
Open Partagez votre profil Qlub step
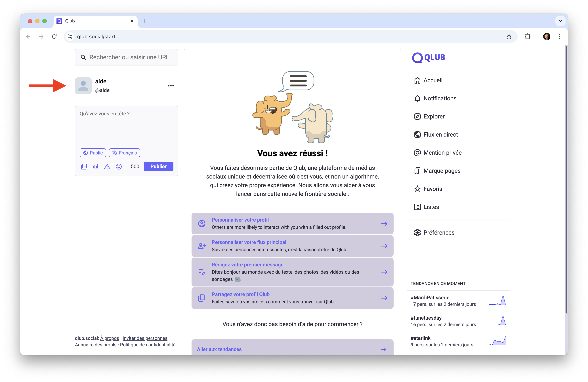tap(292, 298)
